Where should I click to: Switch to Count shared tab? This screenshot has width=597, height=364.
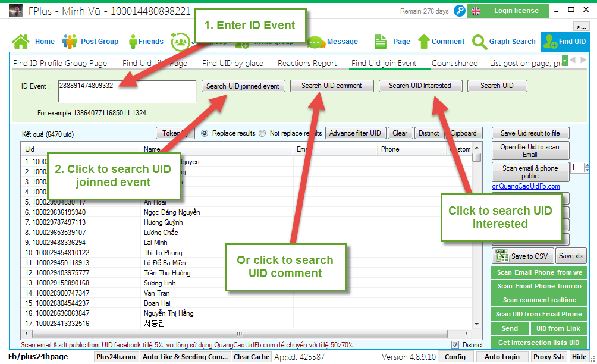pyautogui.click(x=454, y=63)
